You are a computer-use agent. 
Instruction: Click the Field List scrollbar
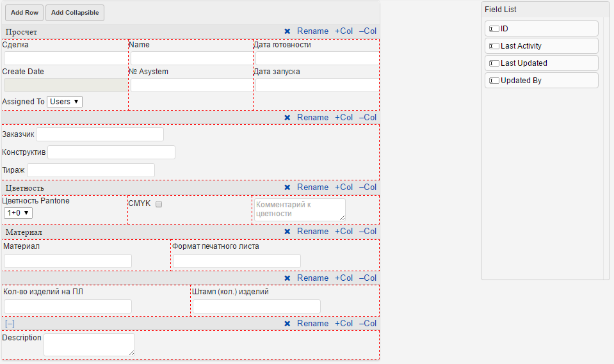(x=606, y=148)
